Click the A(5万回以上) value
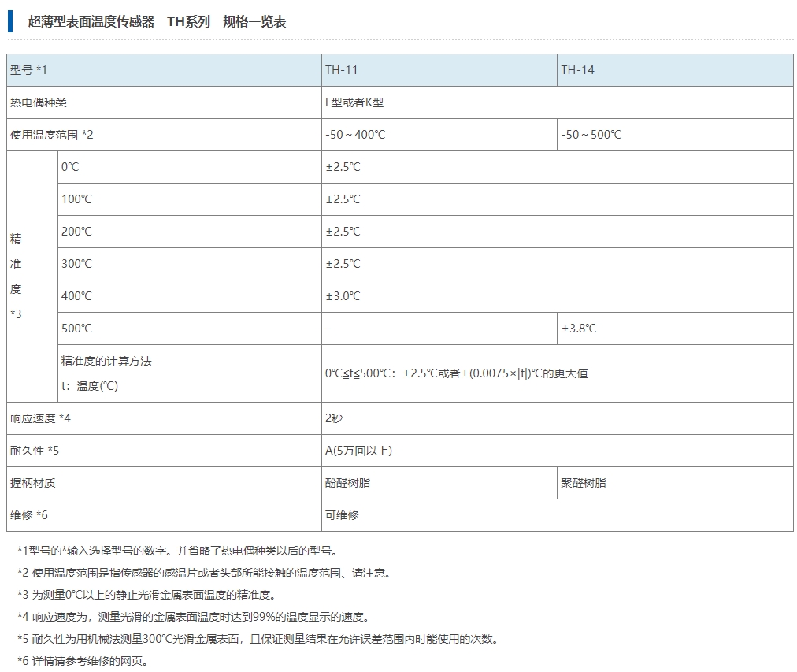The image size is (797, 672). point(359,451)
